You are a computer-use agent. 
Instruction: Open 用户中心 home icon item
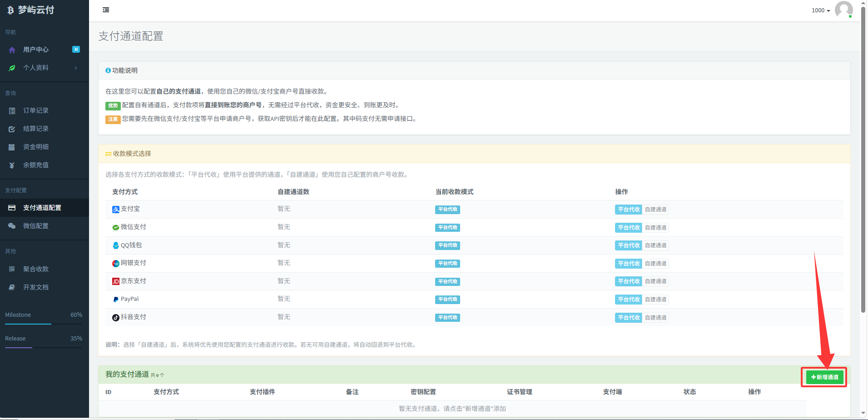[12, 50]
